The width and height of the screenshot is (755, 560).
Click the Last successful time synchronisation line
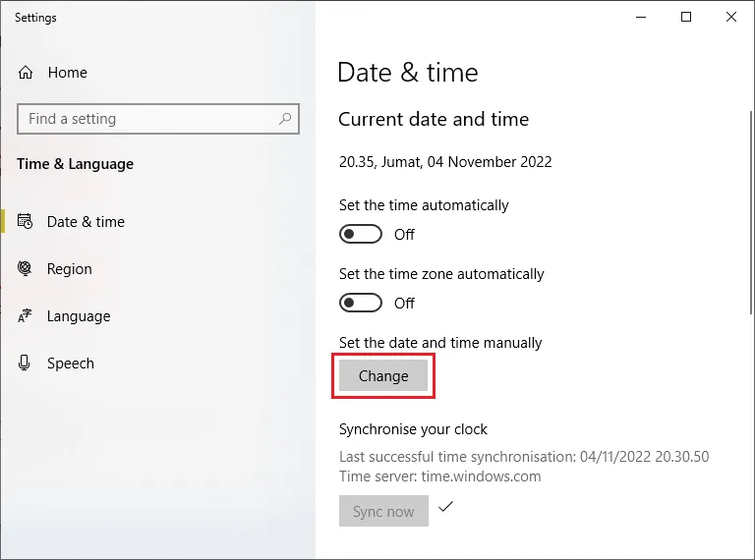(x=524, y=457)
